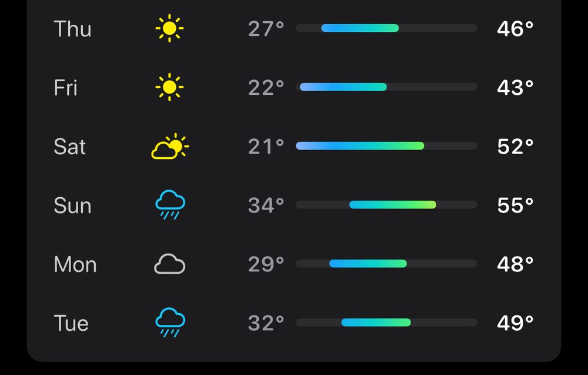Tap Monday's 29° low temperature
Viewport: 588px width, 375px height.
(x=266, y=264)
